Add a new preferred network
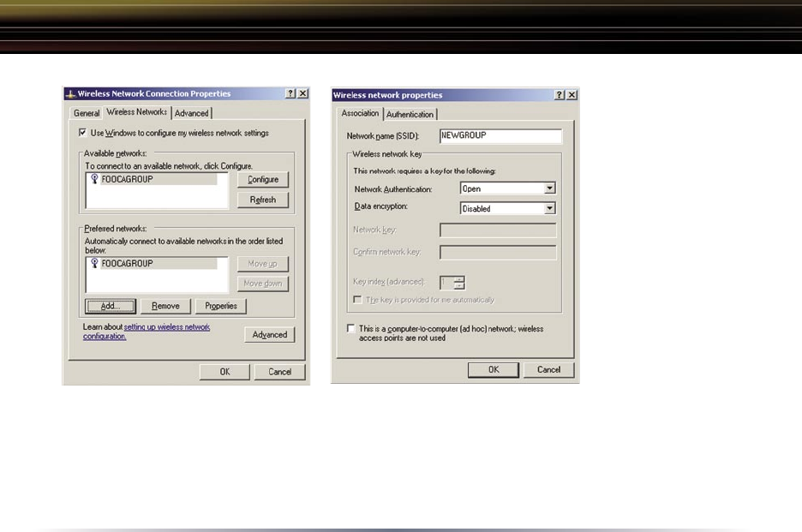Viewport: 802px width, 532px height. coord(111,306)
